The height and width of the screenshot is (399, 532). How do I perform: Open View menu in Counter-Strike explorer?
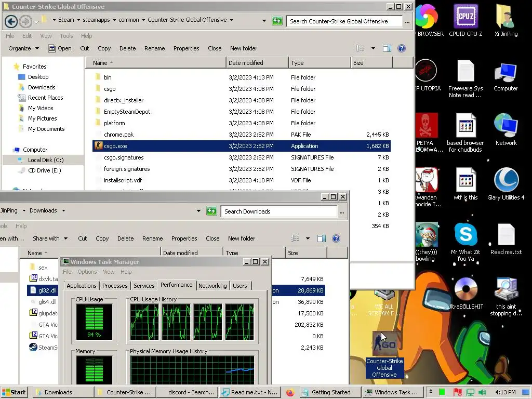[46, 36]
